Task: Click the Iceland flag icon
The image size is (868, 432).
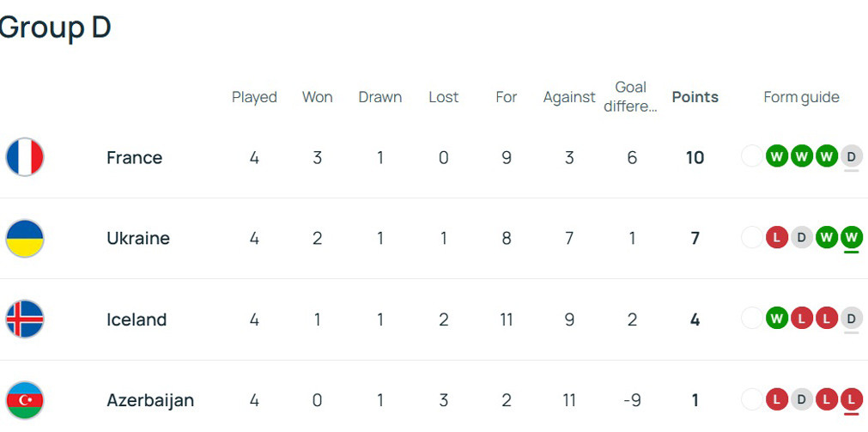Action: (x=25, y=319)
